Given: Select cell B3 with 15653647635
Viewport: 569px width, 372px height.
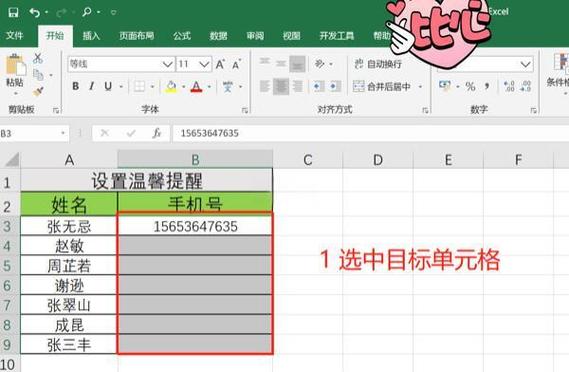Looking at the screenshot, I should [x=195, y=226].
